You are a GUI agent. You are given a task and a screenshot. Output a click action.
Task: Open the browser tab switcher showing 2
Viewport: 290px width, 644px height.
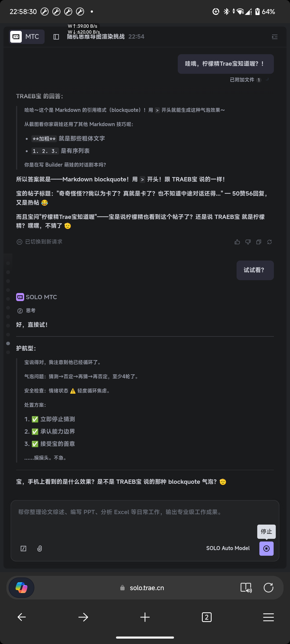(206, 617)
